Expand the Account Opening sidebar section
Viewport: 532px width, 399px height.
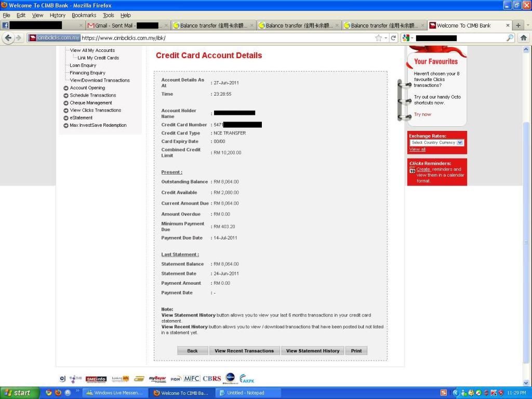pos(87,88)
